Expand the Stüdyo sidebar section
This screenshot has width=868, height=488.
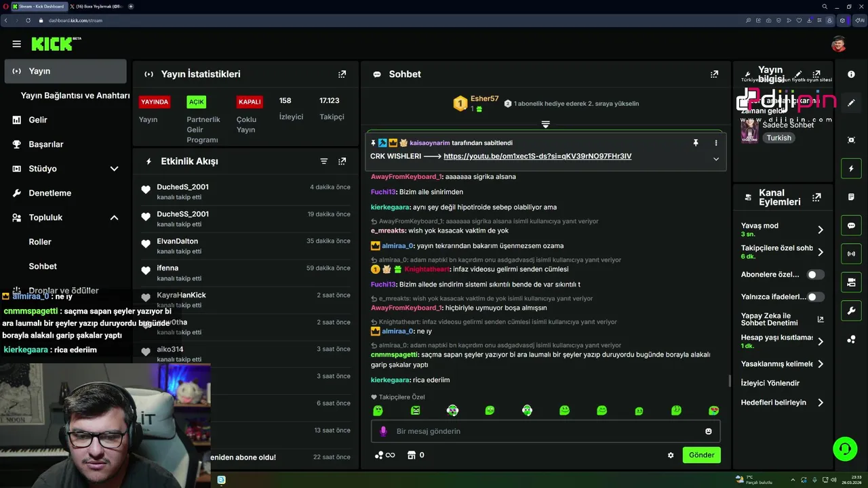pyautogui.click(x=114, y=169)
